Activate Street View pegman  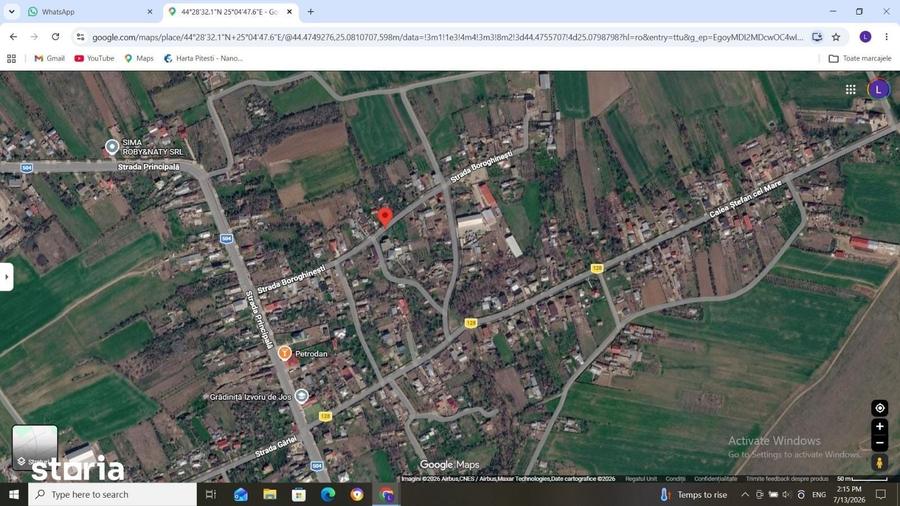[879, 462]
